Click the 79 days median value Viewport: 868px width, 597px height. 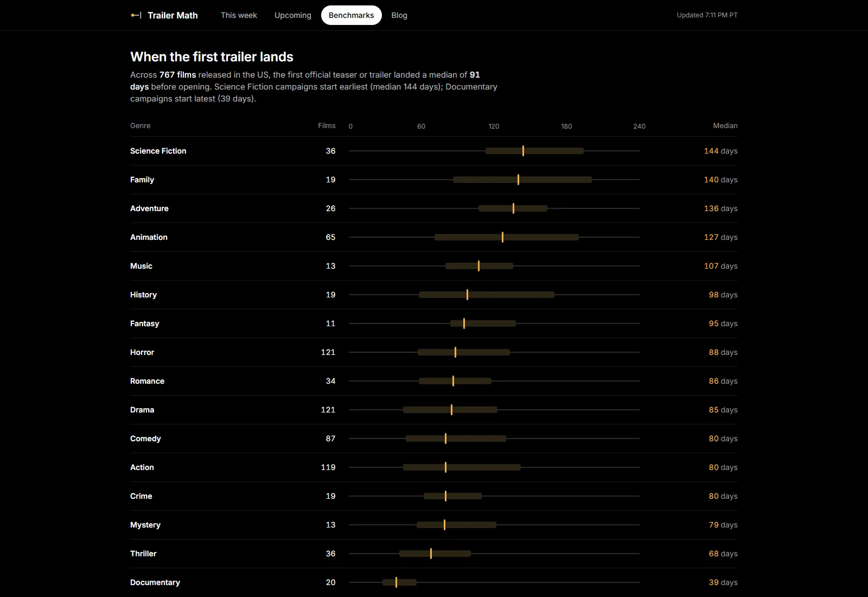[723, 525]
